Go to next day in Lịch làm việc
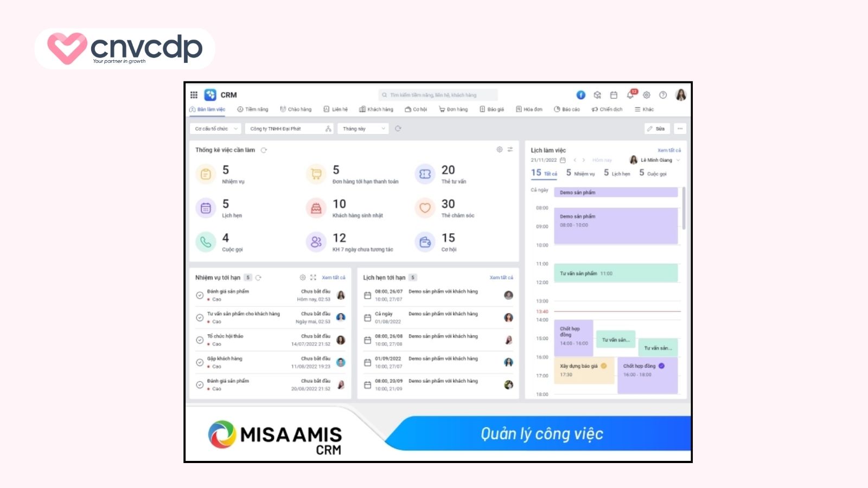This screenshot has width=868, height=488. click(584, 160)
